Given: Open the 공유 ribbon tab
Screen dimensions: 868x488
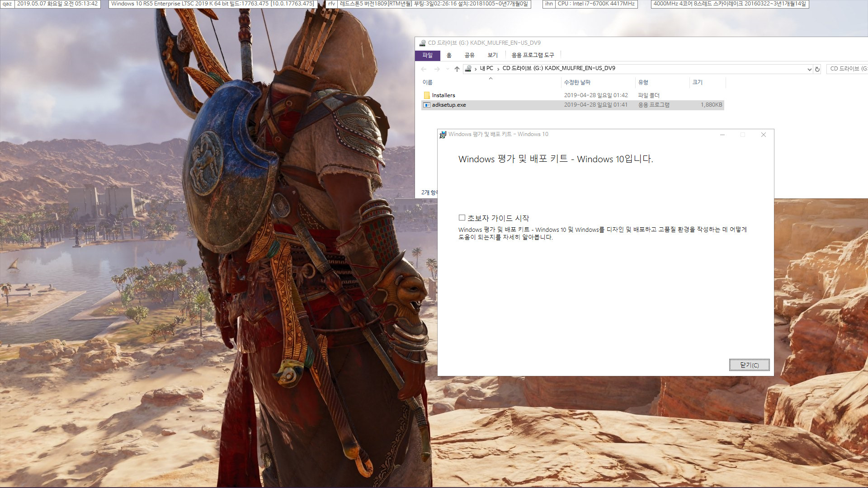Looking at the screenshot, I should coord(469,55).
